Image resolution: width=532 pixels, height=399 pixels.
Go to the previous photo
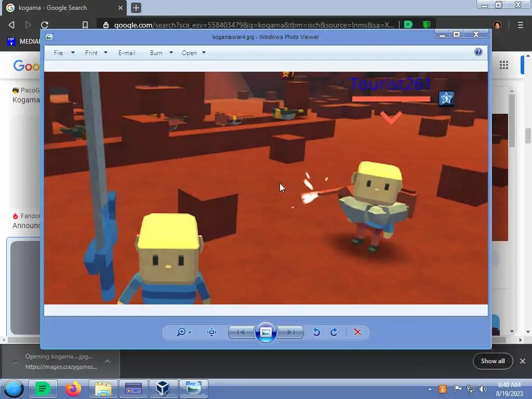(241, 332)
